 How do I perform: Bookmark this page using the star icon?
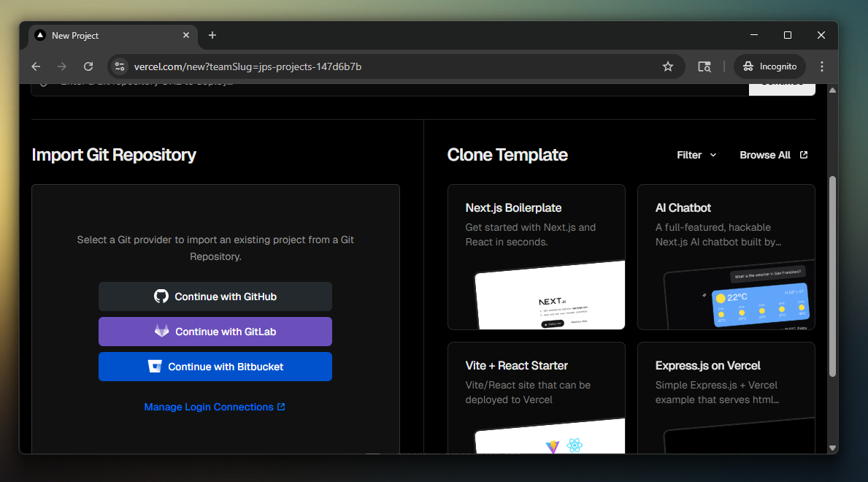pyautogui.click(x=667, y=66)
